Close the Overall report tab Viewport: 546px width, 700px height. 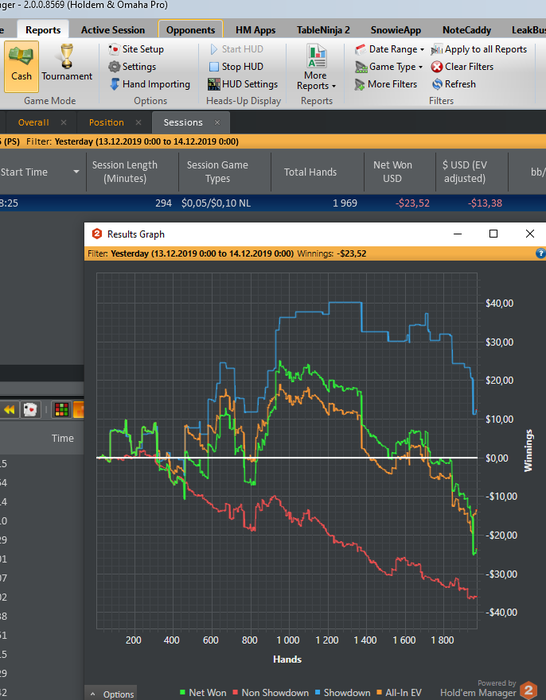click(63, 122)
